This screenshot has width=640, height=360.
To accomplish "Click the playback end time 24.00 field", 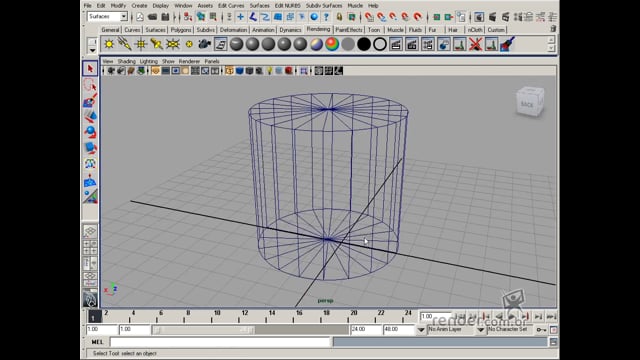I will (365, 329).
